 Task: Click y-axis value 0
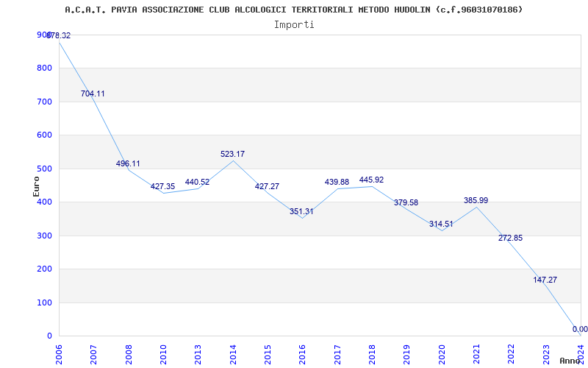tap(49, 336)
